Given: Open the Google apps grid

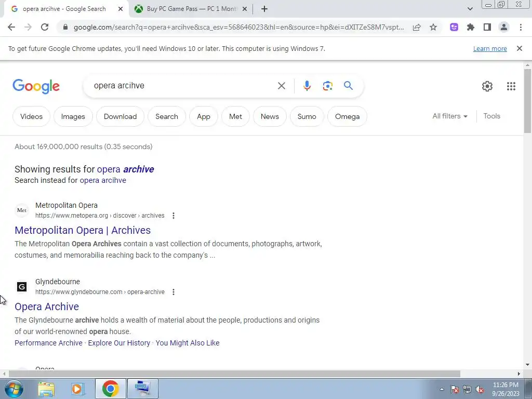Looking at the screenshot, I should pyautogui.click(x=511, y=86).
